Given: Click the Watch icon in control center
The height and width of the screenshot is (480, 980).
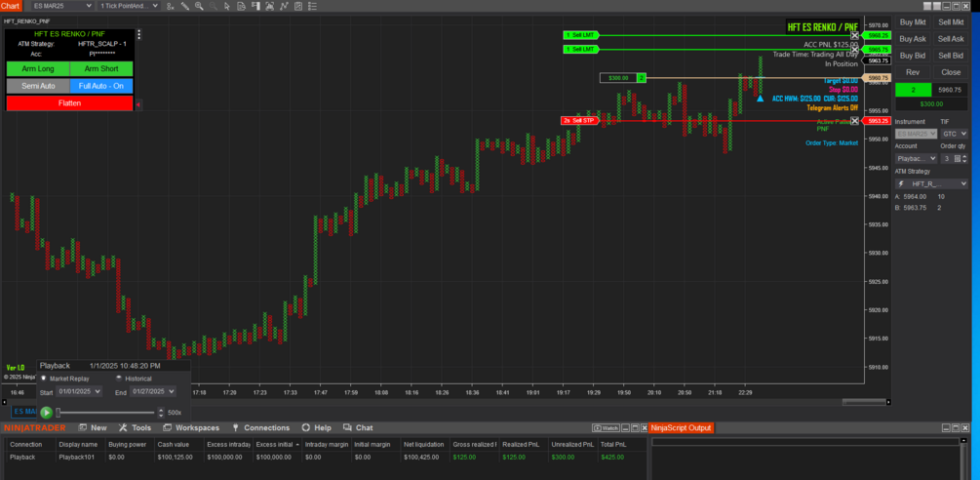Looking at the screenshot, I should click(x=606, y=428).
